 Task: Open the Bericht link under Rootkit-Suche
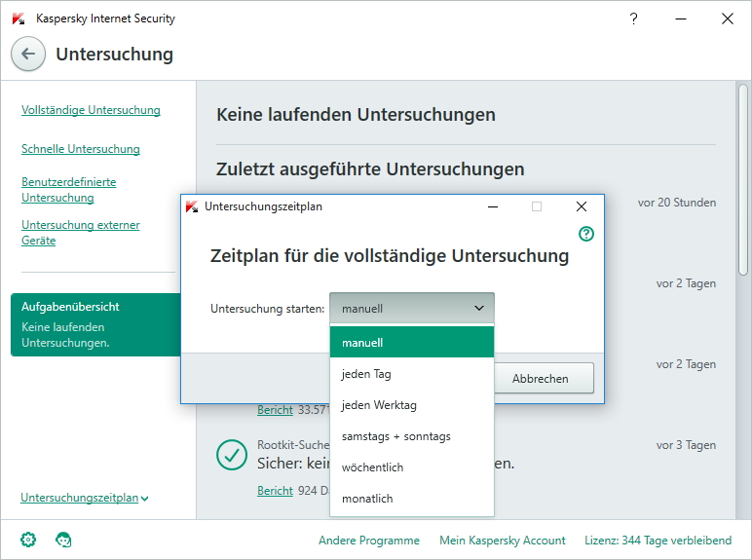[275, 491]
